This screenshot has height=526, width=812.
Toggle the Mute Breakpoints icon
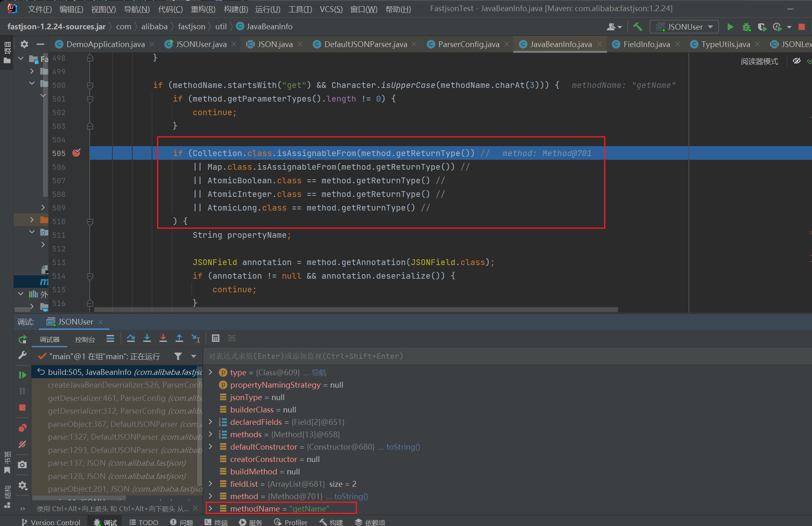[x=22, y=444]
